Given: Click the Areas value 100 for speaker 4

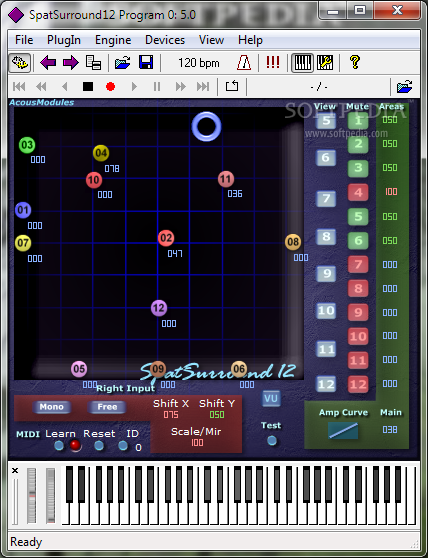Looking at the screenshot, I should pos(391,192).
